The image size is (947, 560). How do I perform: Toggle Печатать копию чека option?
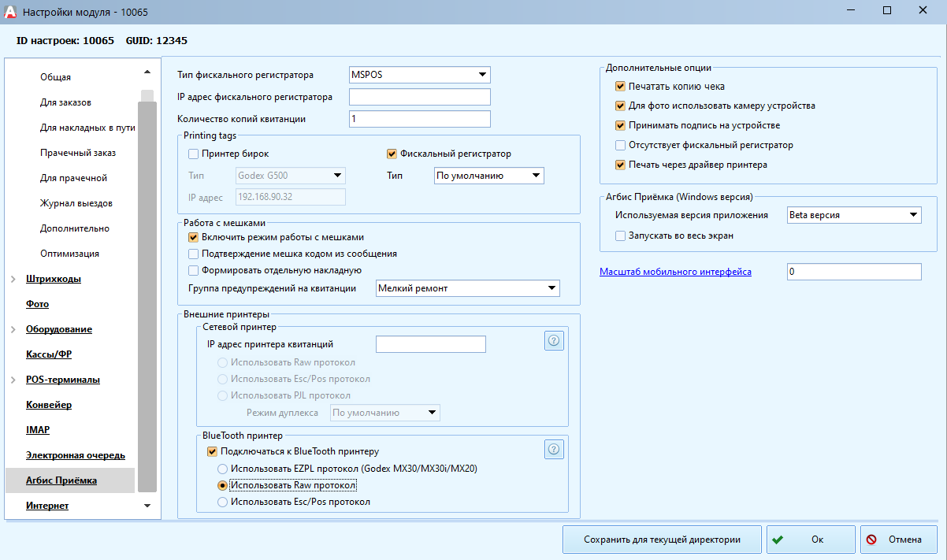tap(620, 86)
